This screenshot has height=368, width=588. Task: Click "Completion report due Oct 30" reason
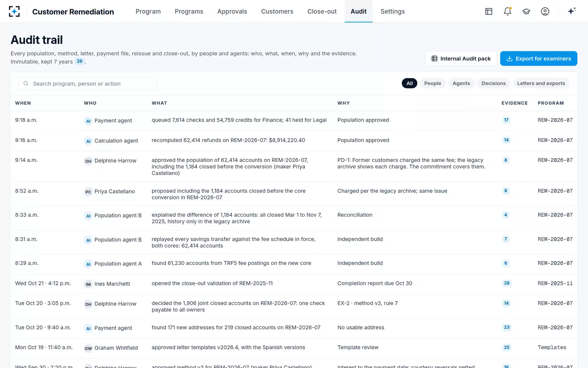tap(375, 283)
